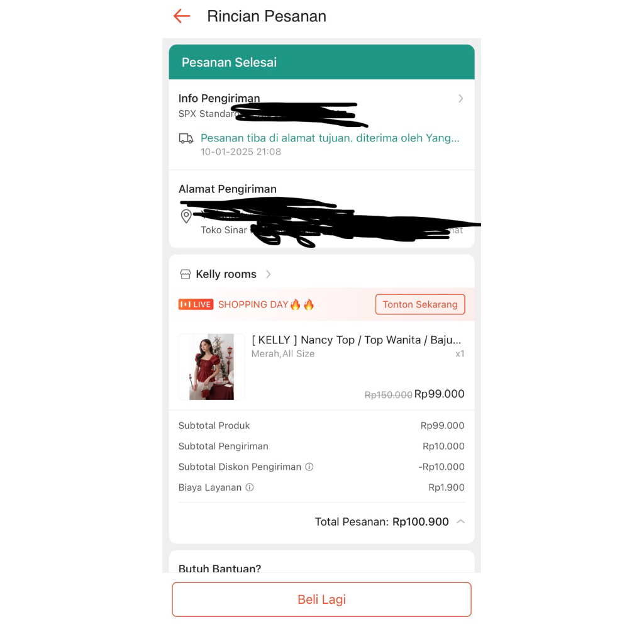This screenshot has height=644, width=644.
Task: Click the Tonton Sekarang button
Action: pos(419,304)
